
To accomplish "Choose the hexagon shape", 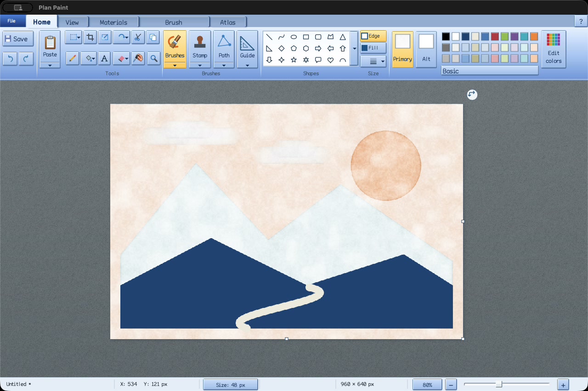I will [x=306, y=49].
